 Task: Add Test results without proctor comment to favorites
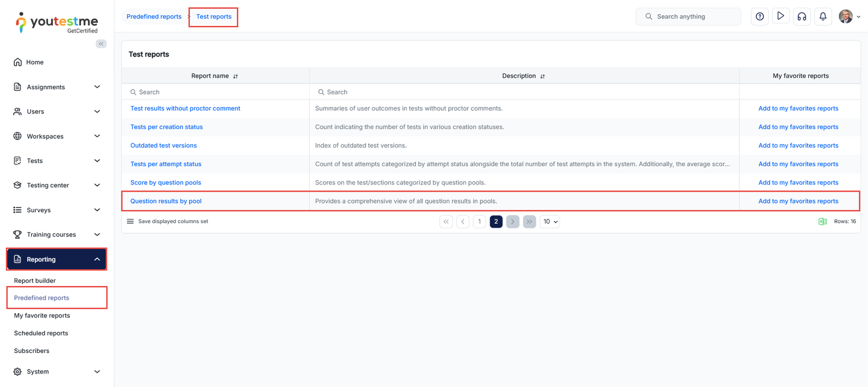(798, 109)
